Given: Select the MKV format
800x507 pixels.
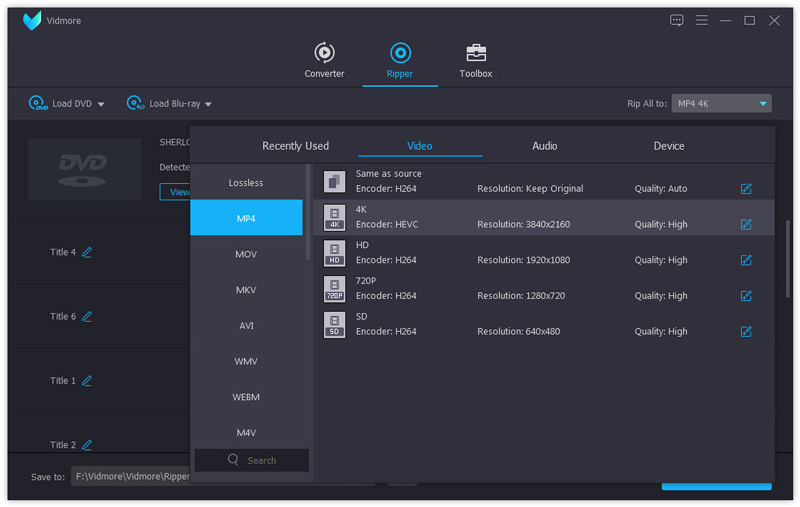Looking at the screenshot, I should tap(246, 290).
